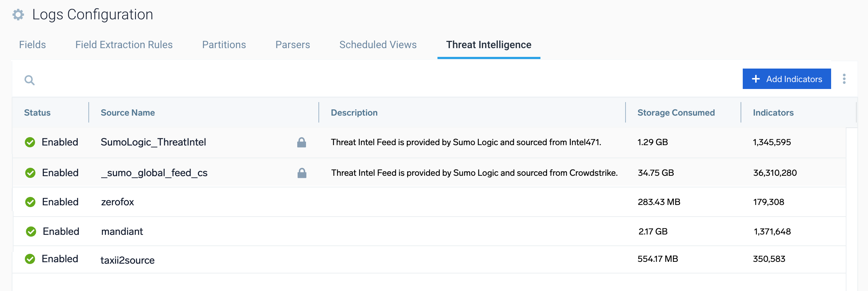Open the mandiant source entry
Viewport: 868px width, 291px height.
point(122,232)
